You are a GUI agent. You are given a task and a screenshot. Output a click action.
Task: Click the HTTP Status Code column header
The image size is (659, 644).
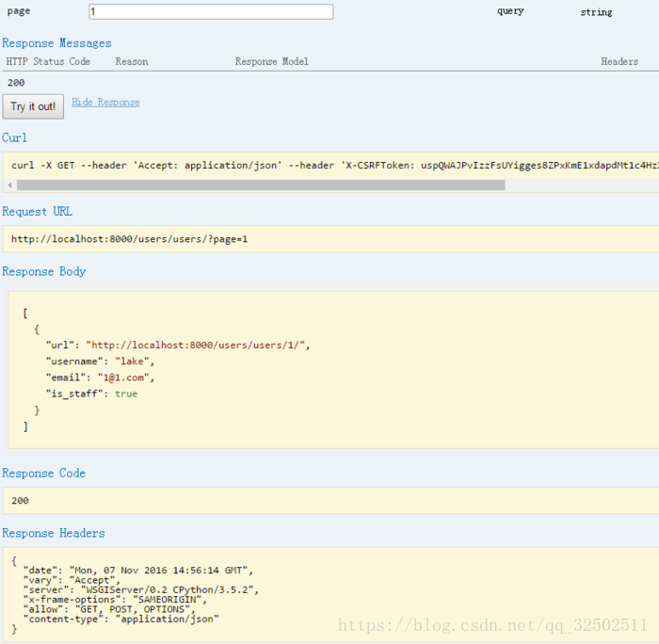(48, 61)
